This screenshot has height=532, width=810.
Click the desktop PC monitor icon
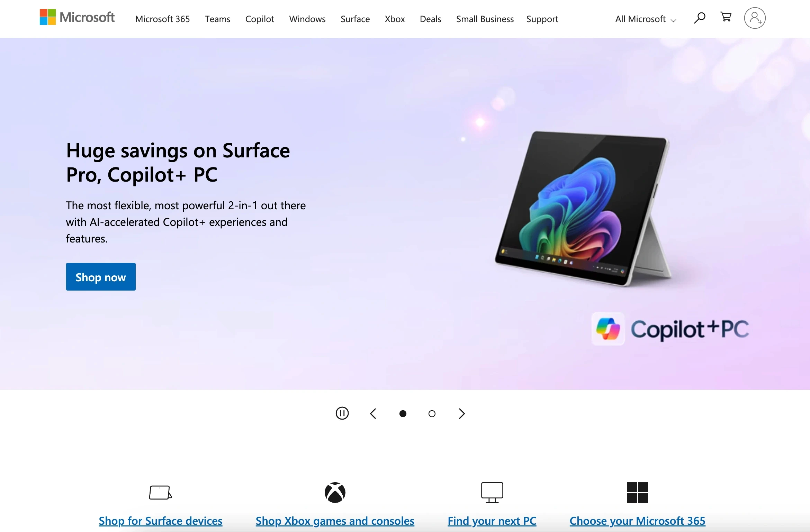point(492,492)
